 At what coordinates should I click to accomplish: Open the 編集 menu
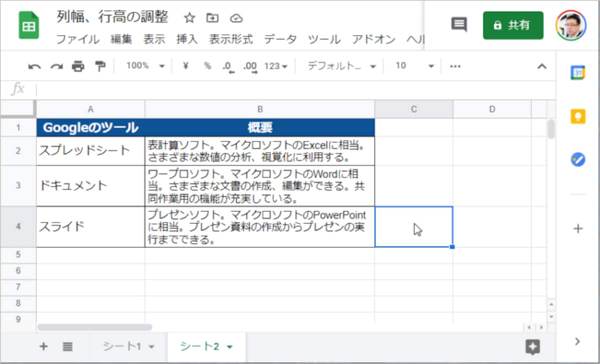121,39
